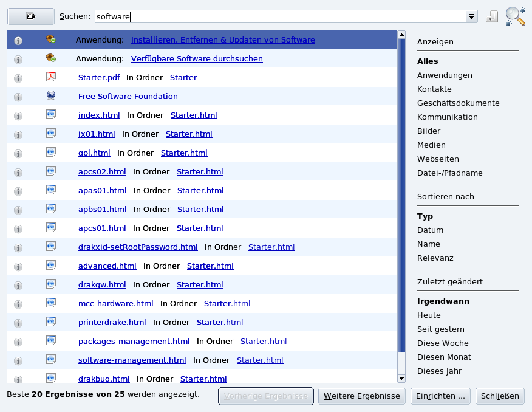Click the HTML file icon for gpl.html
Screen dimensions: 532x412
51,153
